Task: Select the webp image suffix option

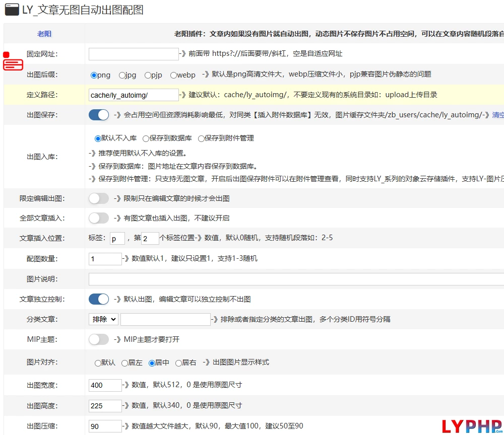Action: coord(173,75)
